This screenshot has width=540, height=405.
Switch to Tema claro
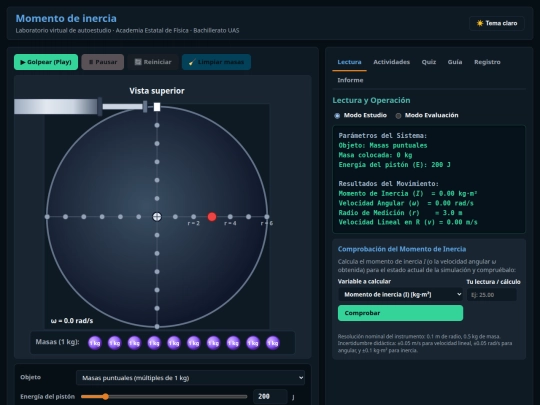pyautogui.click(x=497, y=23)
